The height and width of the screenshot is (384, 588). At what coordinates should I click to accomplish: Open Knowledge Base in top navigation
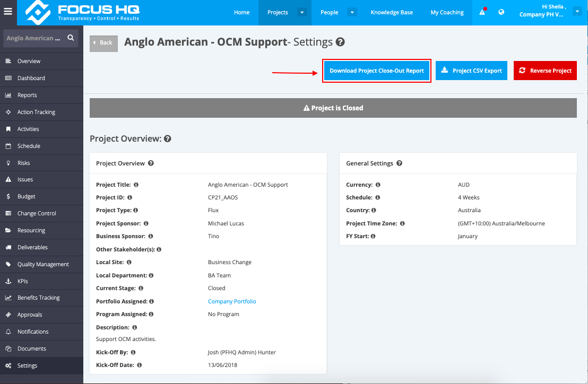(392, 12)
